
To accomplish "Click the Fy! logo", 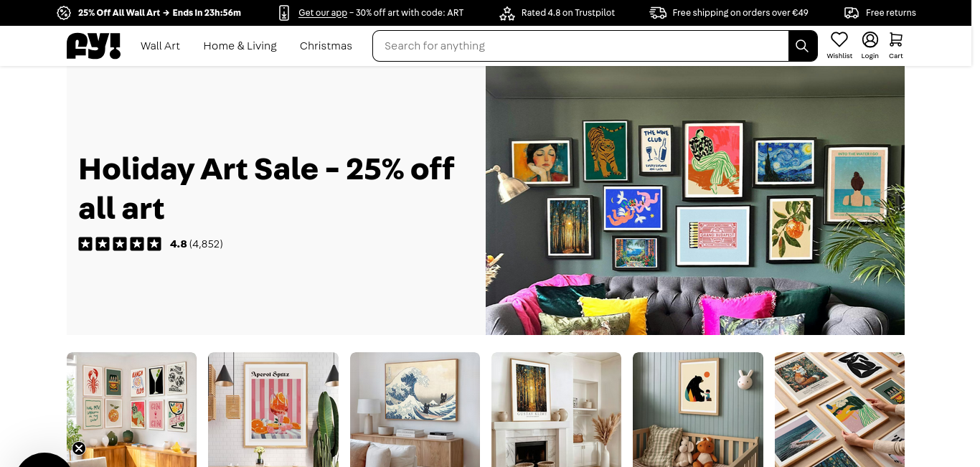I will click(93, 46).
